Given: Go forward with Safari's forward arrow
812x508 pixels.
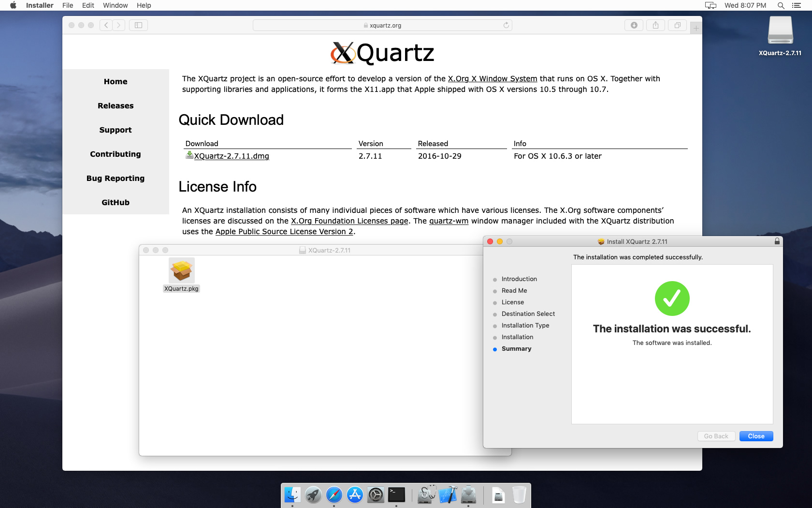Looking at the screenshot, I should pyautogui.click(x=119, y=25).
